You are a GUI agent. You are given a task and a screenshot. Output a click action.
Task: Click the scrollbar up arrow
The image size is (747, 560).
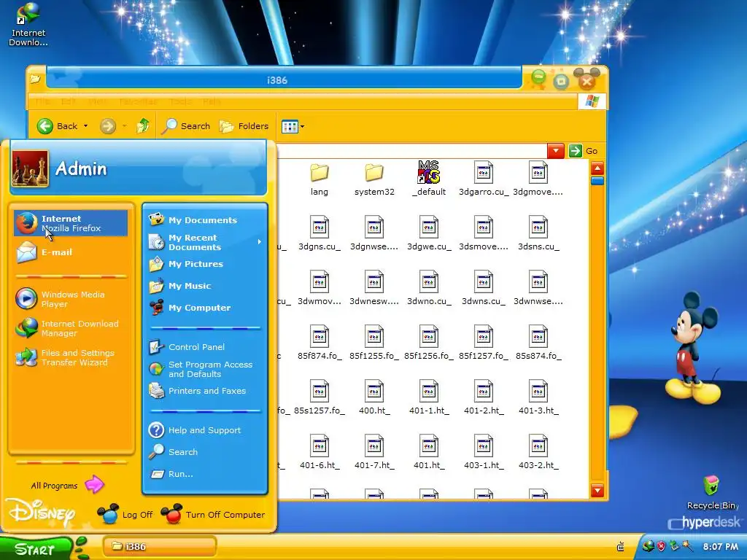[x=597, y=168]
